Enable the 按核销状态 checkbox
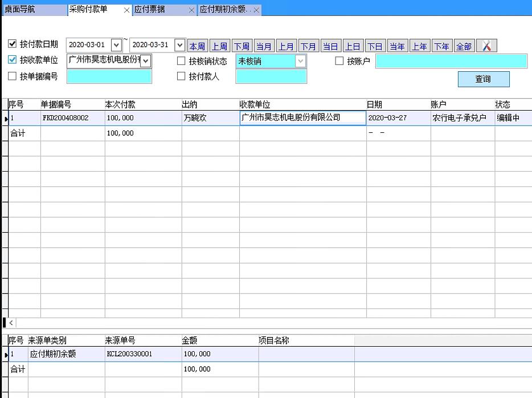 click(x=181, y=61)
